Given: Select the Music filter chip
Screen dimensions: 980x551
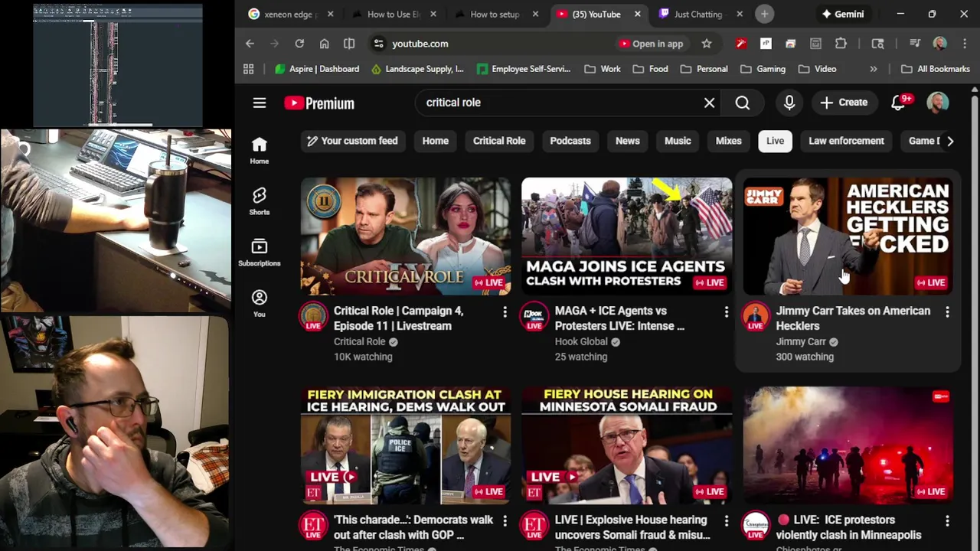Looking at the screenshot, I should click(x=678, y=141).
